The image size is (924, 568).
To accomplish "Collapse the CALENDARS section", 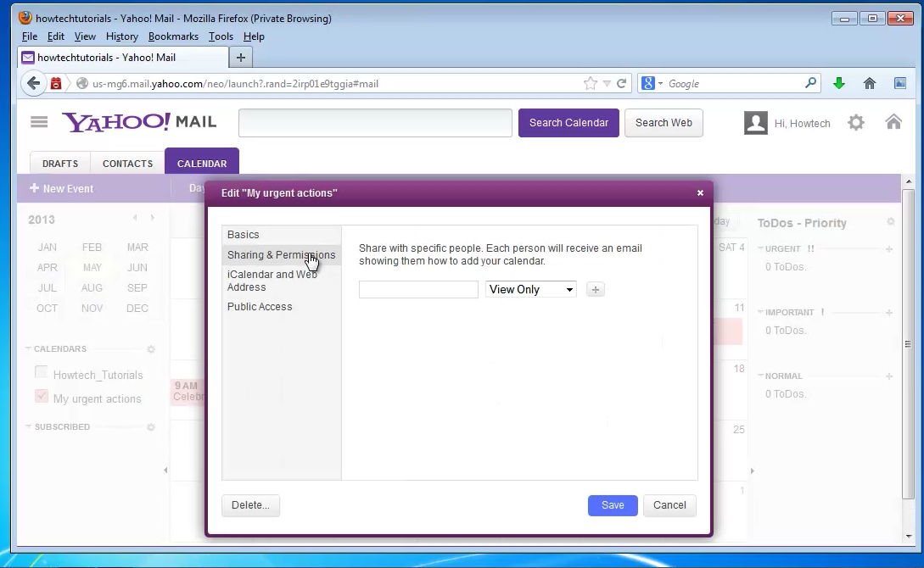I will [28, 348].
